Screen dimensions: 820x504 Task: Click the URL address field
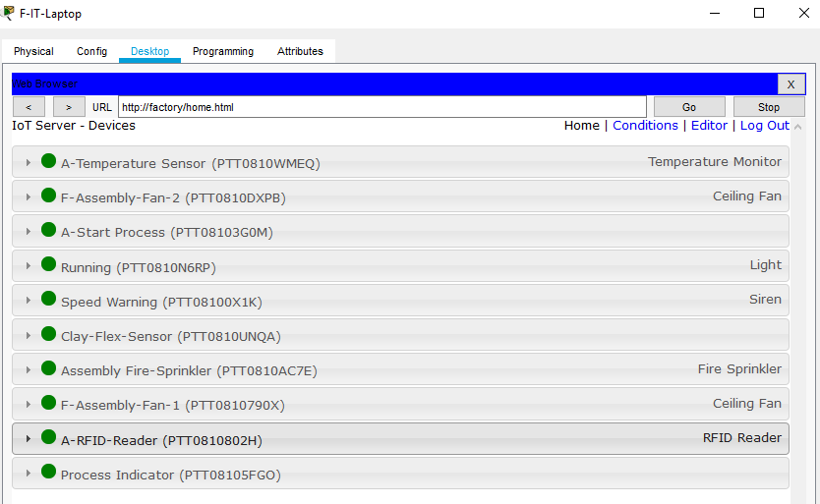tap(382, 107)
